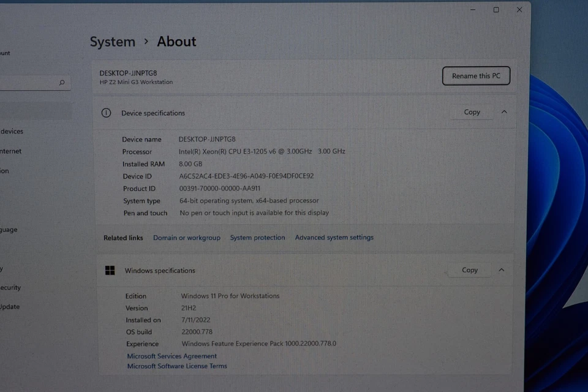The width and height of the screenshot is (588, 392).
Task: Open Domain or workgroup settings
Action: click(186, 237)
